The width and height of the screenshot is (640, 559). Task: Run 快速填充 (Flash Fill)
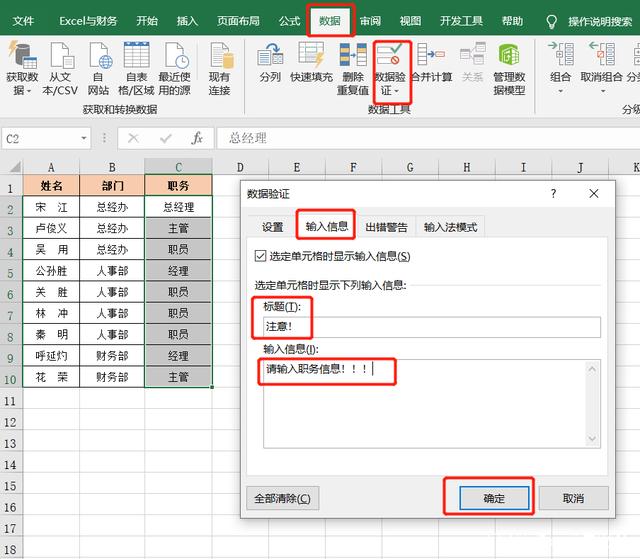click(311, 54)
